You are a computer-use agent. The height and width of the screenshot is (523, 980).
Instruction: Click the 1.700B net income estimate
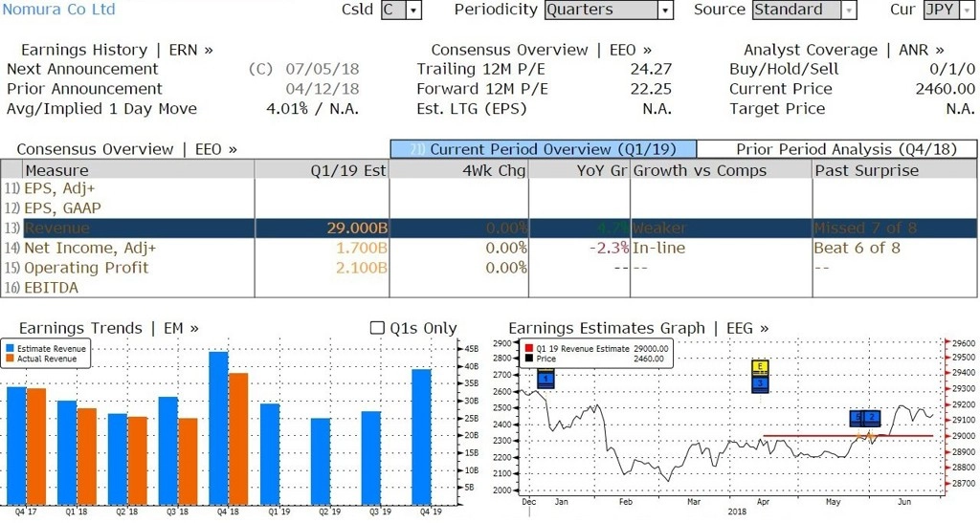[x=361, y=248]
